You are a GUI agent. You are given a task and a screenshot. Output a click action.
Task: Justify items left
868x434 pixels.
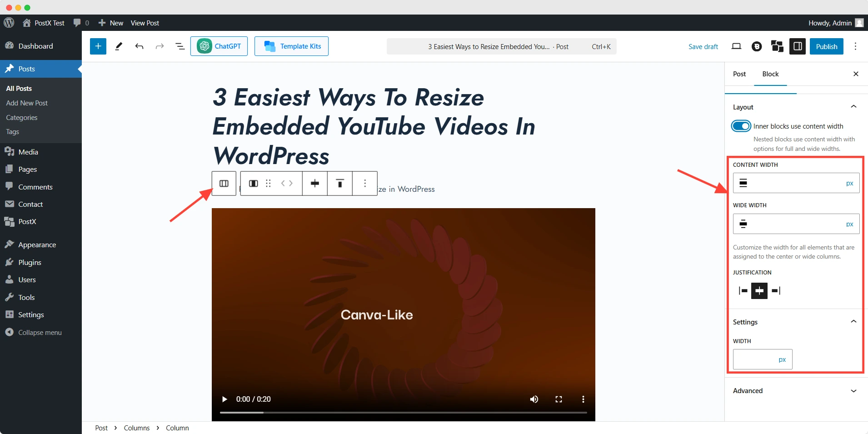point(743,291)
